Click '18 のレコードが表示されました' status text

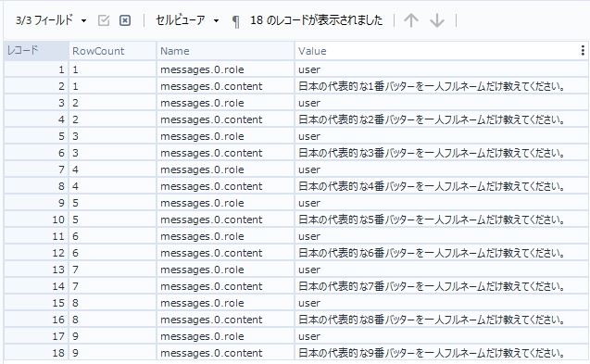[x=316, y=20]
